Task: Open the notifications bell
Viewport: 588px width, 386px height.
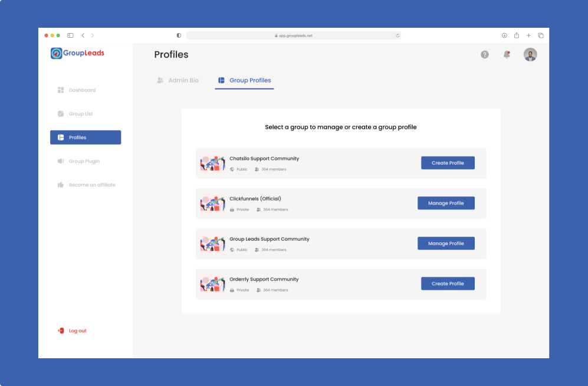Action: click(507, 55)
